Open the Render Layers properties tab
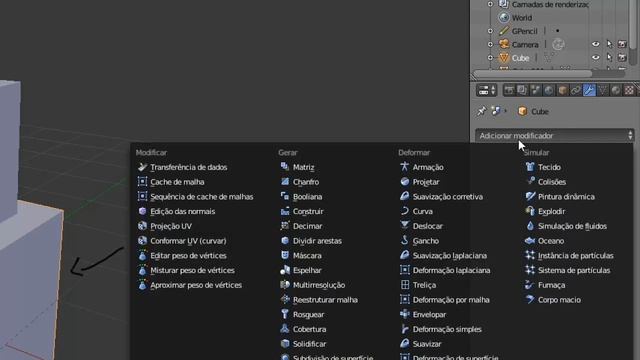This screenshot has height=360, width=640. tap(522, 90)
